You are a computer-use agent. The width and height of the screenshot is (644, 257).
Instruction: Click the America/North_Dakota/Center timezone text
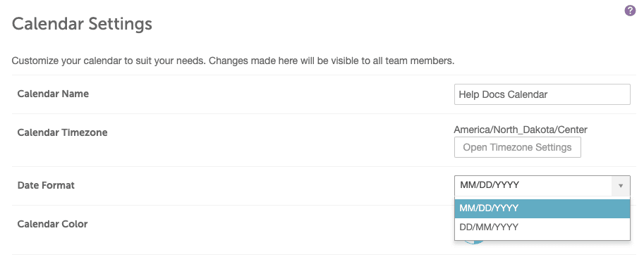[x=521, y=130]
